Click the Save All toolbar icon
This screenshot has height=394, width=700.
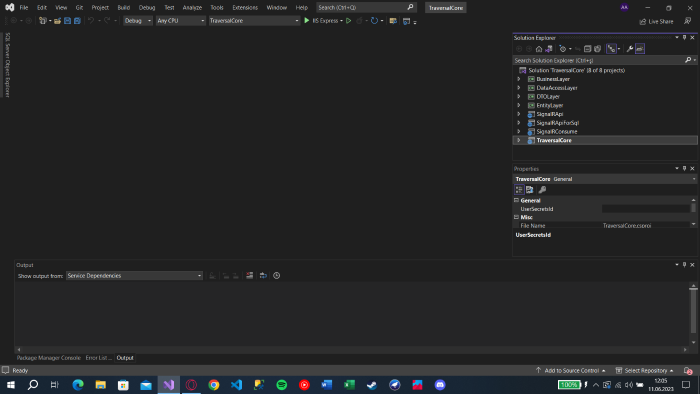point(77,21)
